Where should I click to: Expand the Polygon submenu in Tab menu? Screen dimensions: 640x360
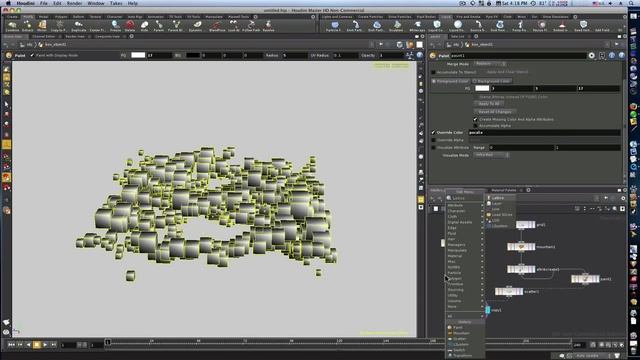pos(464,279)
